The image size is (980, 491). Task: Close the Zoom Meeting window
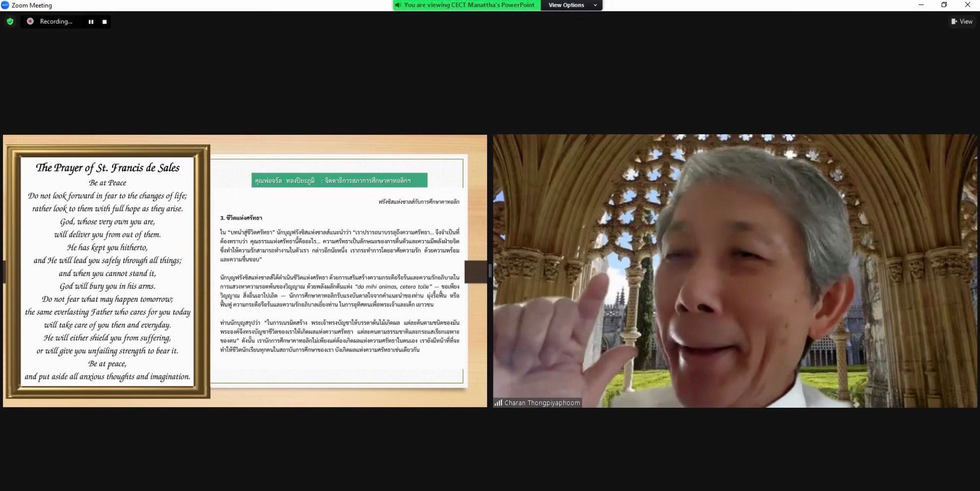point(968,5)
